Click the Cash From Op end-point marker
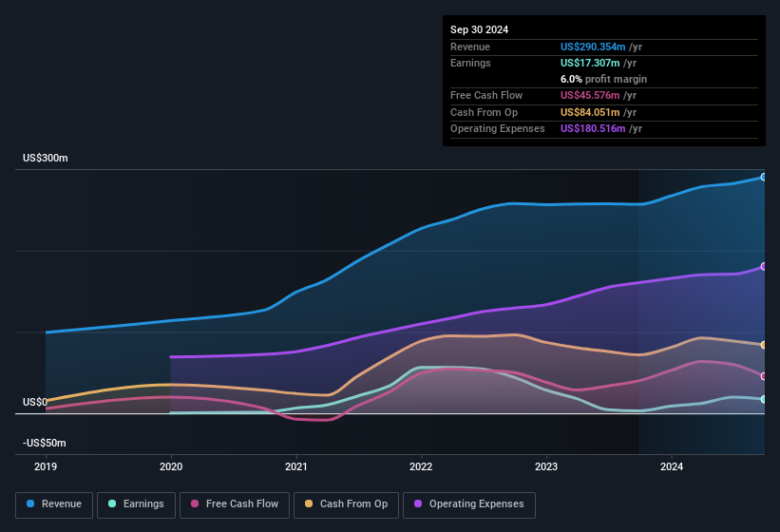 click(x=764, y=345)
